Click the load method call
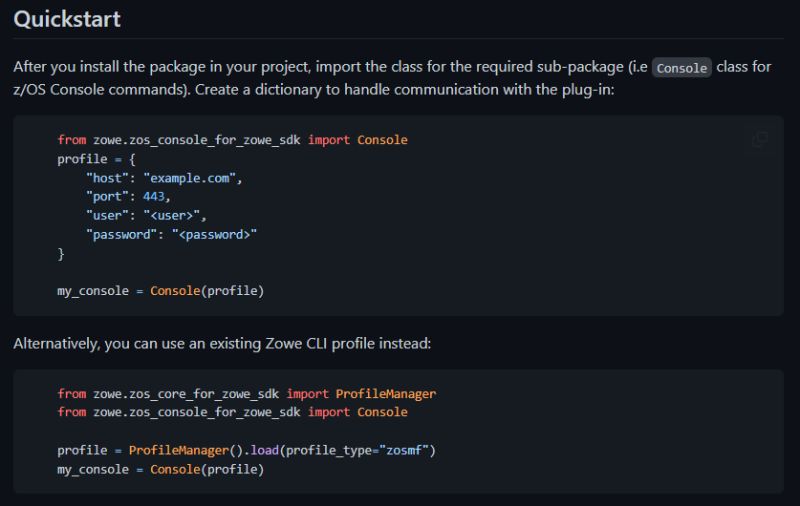This screenshot has width=800, height=506. click(x=264, y=450)
